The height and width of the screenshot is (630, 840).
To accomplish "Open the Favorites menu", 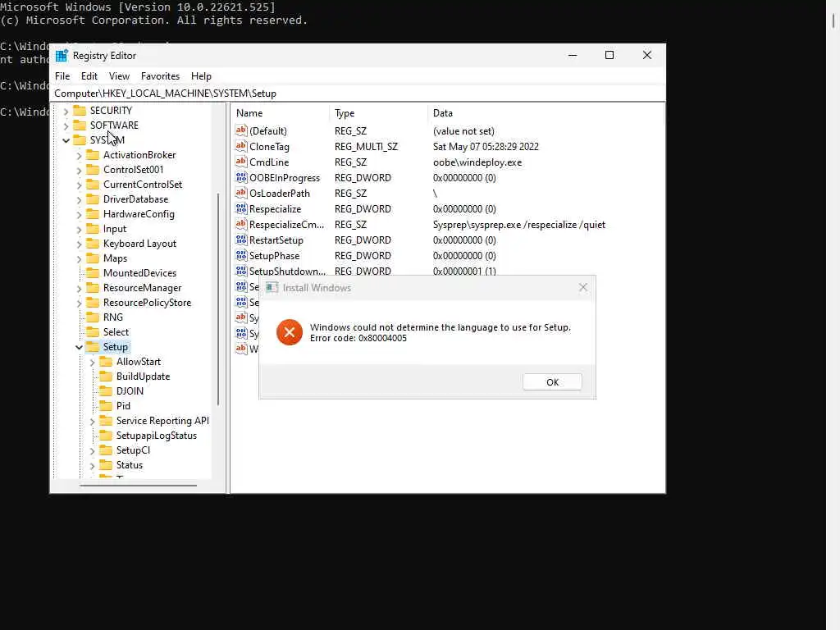I will (160, 76).
